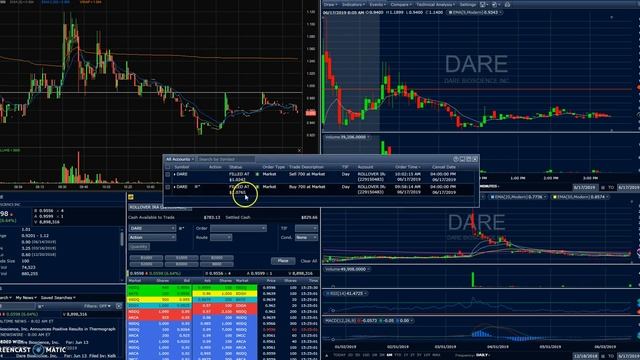Click the RSI(14) indicator tag

(x=346, y=293)
